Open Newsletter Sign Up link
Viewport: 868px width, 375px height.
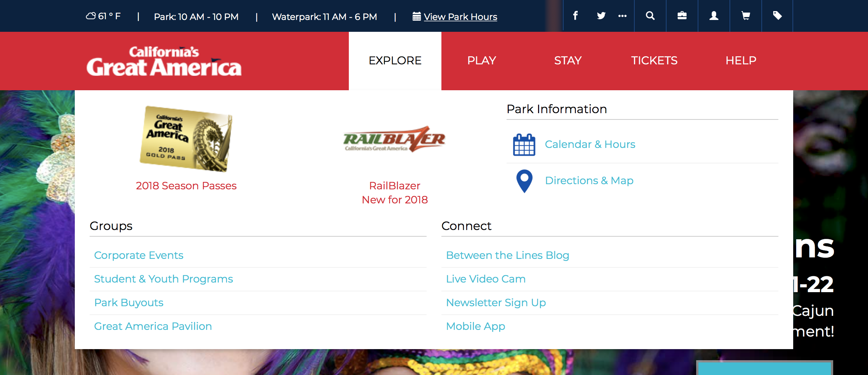tap(496, 303)
